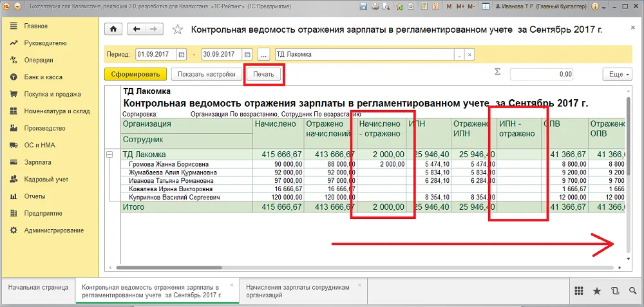
Task: Star the report as favorite
Action: point(178,30)
